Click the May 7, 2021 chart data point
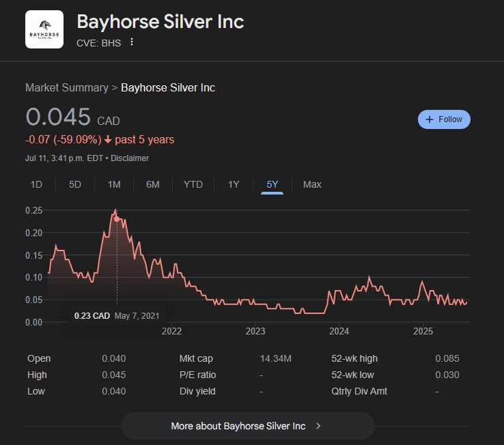 point(117,219)
